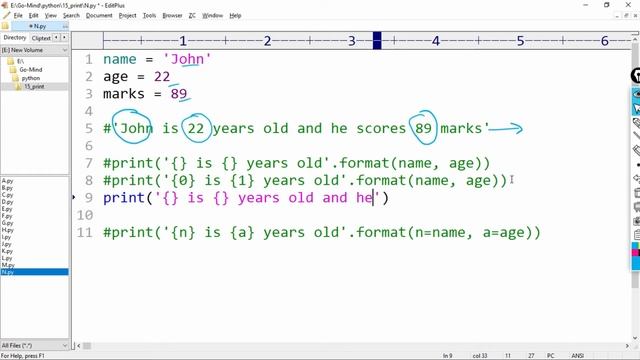Click the 'ln 9' status bar entry
This screenshot has width=640, height=360.
(447, 356)
